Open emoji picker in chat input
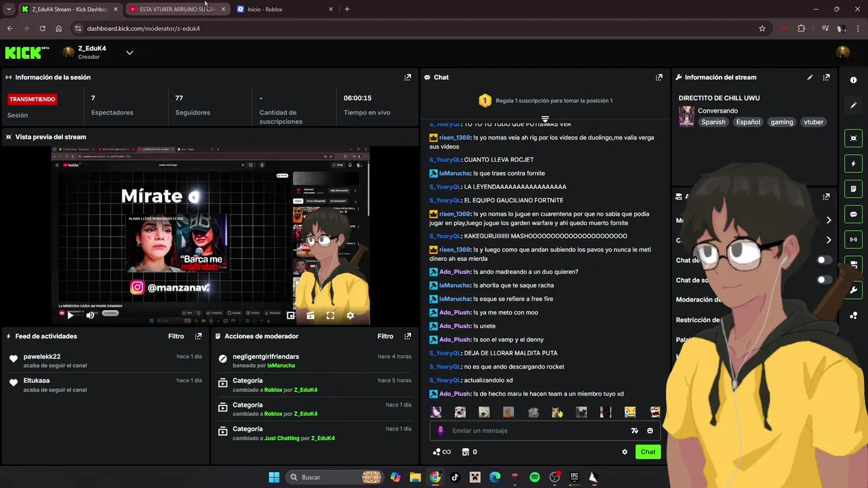The image size is (868, 488). 650,430
